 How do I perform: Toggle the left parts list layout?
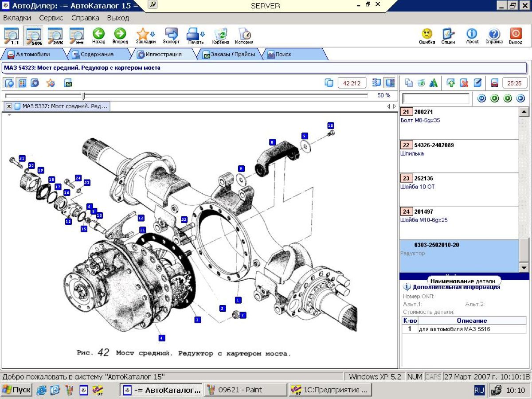377,83
